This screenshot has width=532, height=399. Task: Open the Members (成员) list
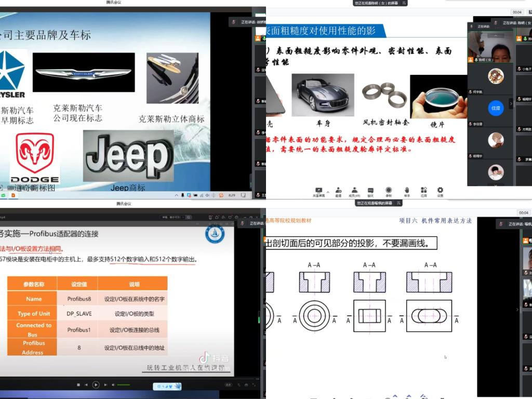(x=354, y=190)
